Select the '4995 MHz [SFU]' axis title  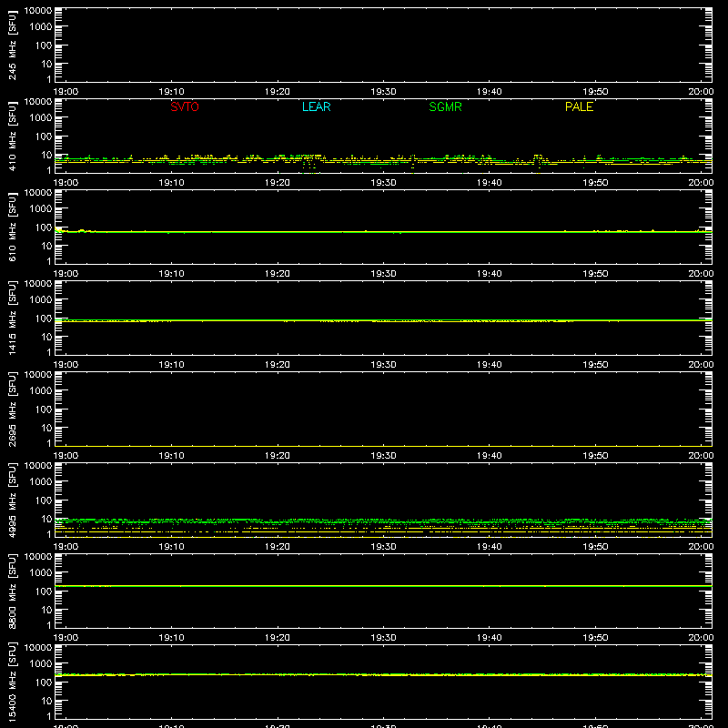pyautogui.click(x=12, y=500)
